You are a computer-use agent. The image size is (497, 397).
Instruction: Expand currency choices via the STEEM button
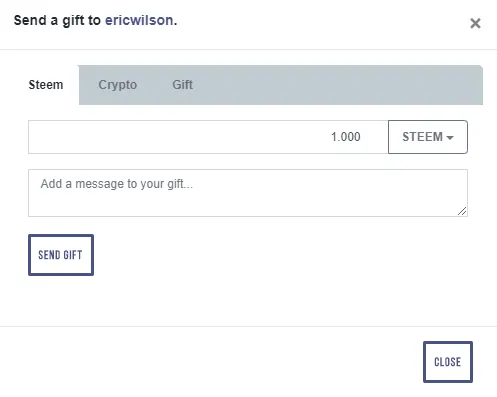click(x=428, y=137)
